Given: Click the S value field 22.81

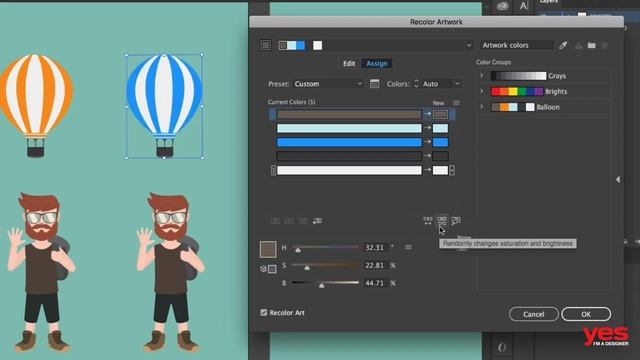Looking at the screenshot, I should [x=375, y=265].
